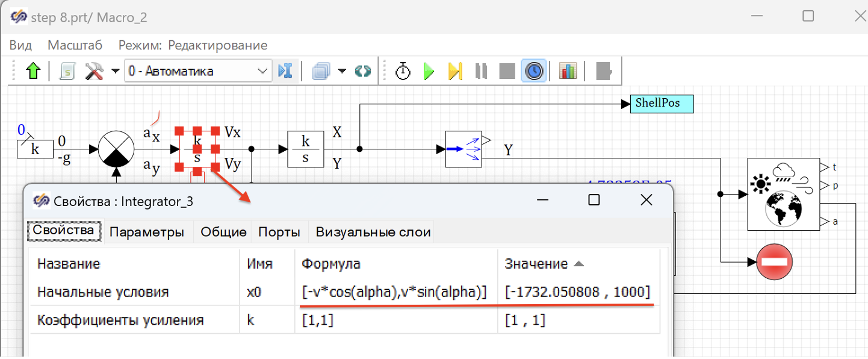This screenshot has height=359, width=868.
Task: Click the stacked windows icon
Action: click(321, 72)
